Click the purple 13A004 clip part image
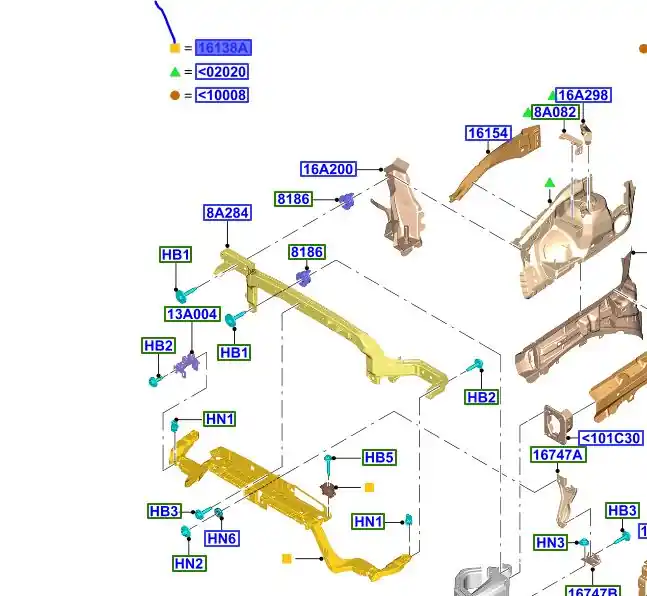Screen dimensions: 647x596 [x=184, y=365]
